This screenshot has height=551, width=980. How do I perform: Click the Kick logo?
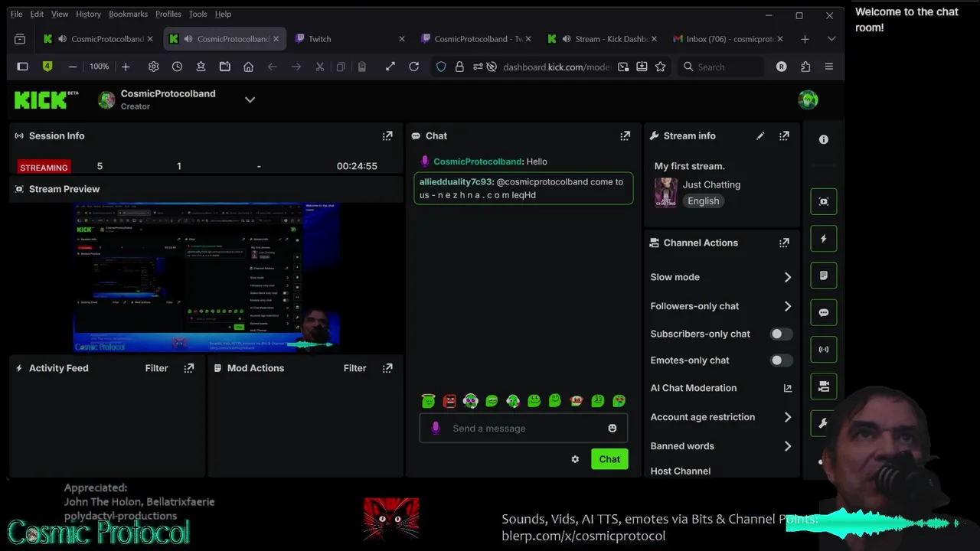[46, 100]
